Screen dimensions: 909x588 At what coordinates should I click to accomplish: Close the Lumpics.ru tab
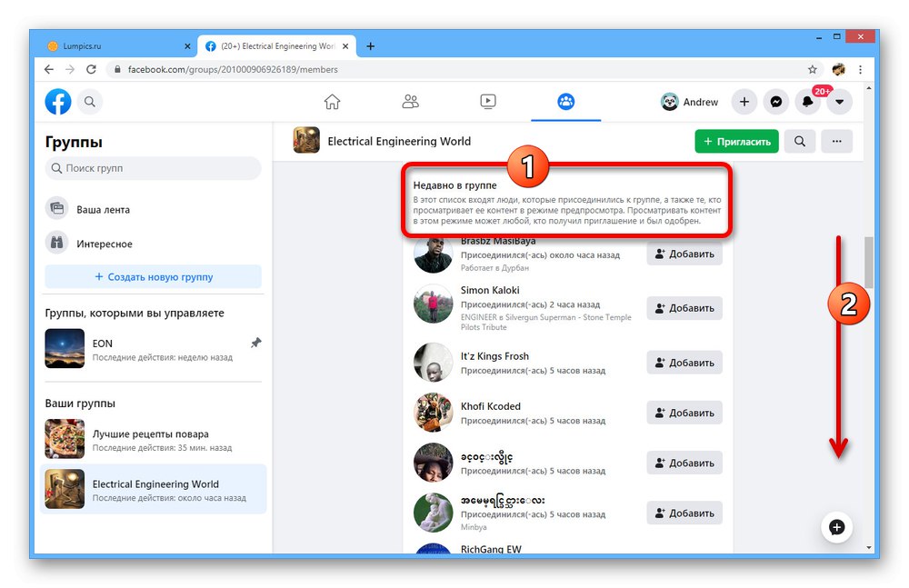pos(187,46)
